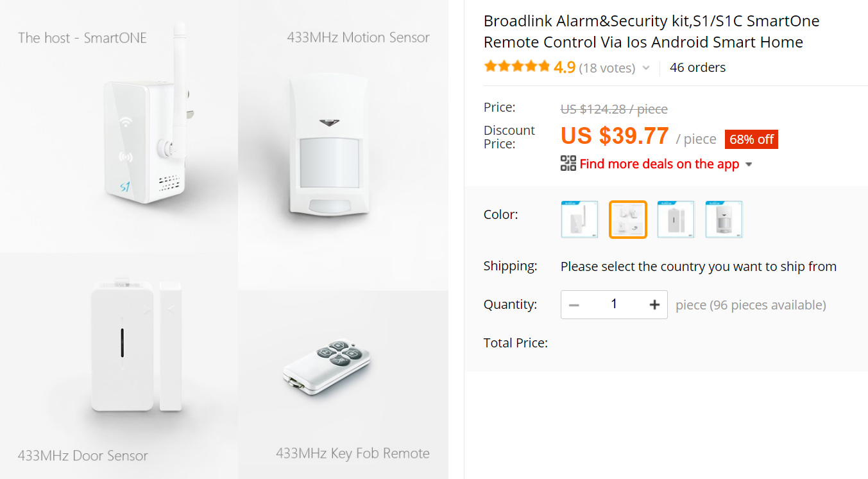
Task: Select the door sensor color option
Action: point(676,220)
